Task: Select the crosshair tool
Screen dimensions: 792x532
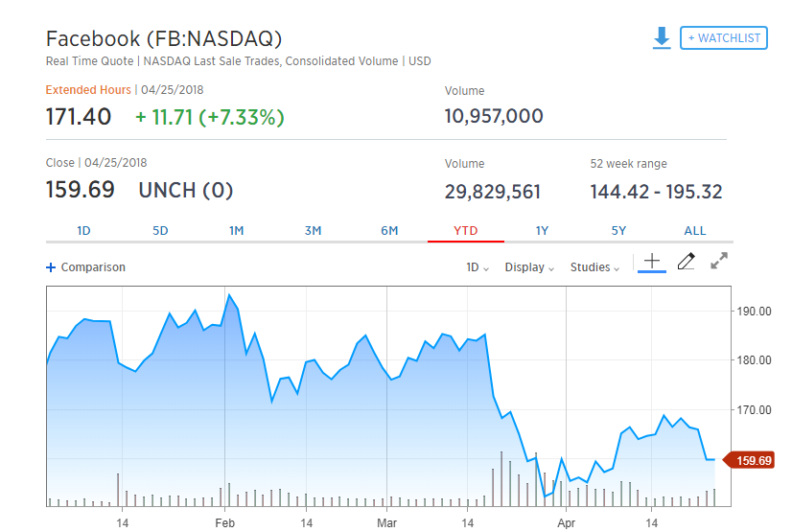Action: click(x=652, y=261)
